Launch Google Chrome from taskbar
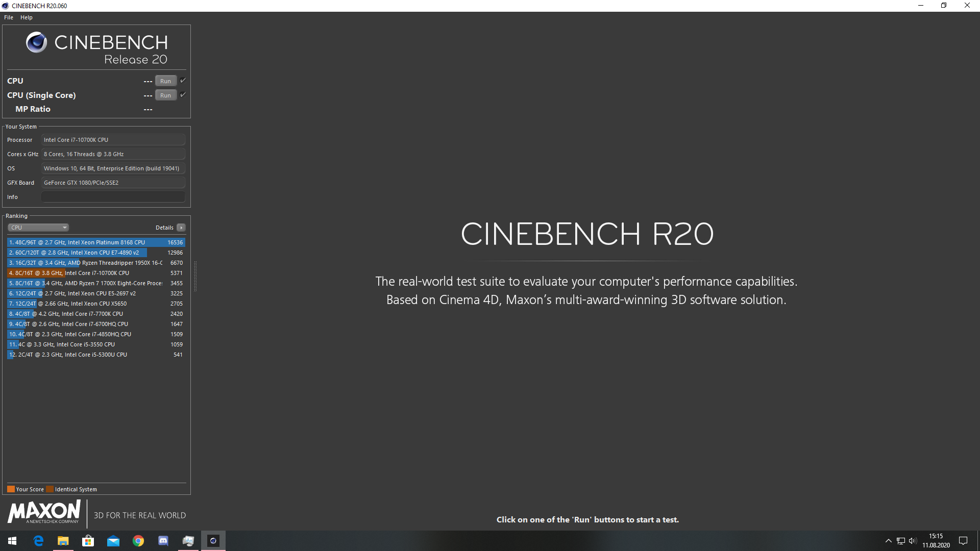980x551 pixels. coord(138,541)
